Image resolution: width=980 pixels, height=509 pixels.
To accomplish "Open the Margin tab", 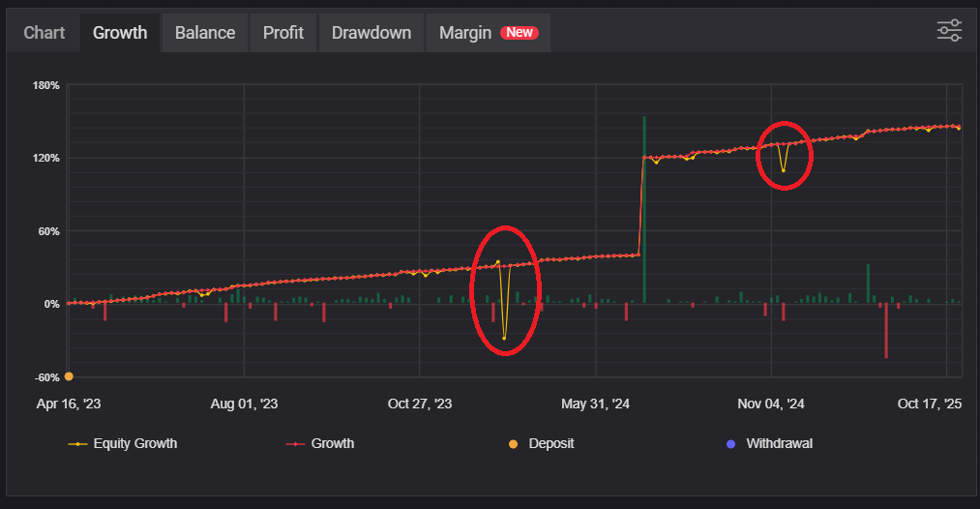I will click(489, 33).
